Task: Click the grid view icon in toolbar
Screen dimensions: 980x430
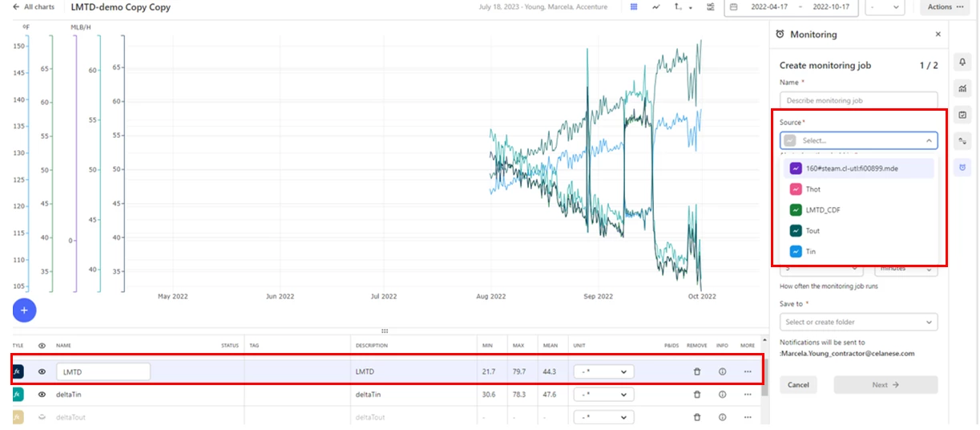Action: (633, 6)
